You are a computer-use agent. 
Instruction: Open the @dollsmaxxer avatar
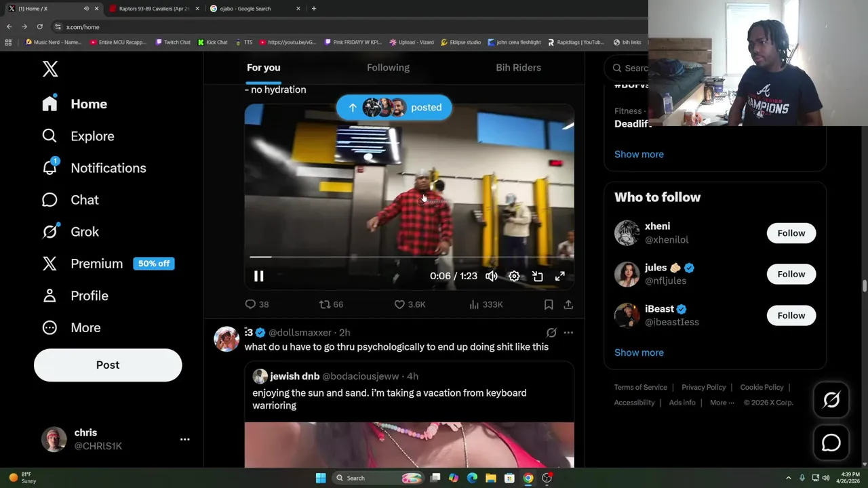[226, 339]
